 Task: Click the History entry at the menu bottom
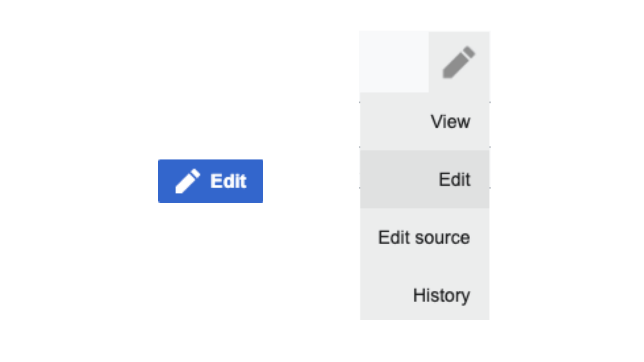tap(441, 296)
